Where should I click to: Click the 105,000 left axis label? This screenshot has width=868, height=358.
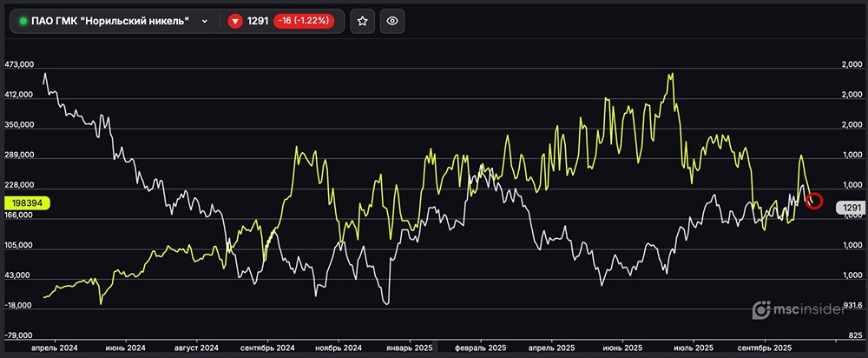(x=19, y=246)
